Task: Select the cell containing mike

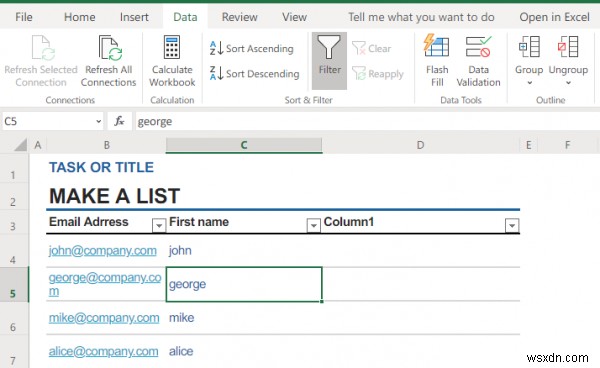Action: tap(244, 318)
